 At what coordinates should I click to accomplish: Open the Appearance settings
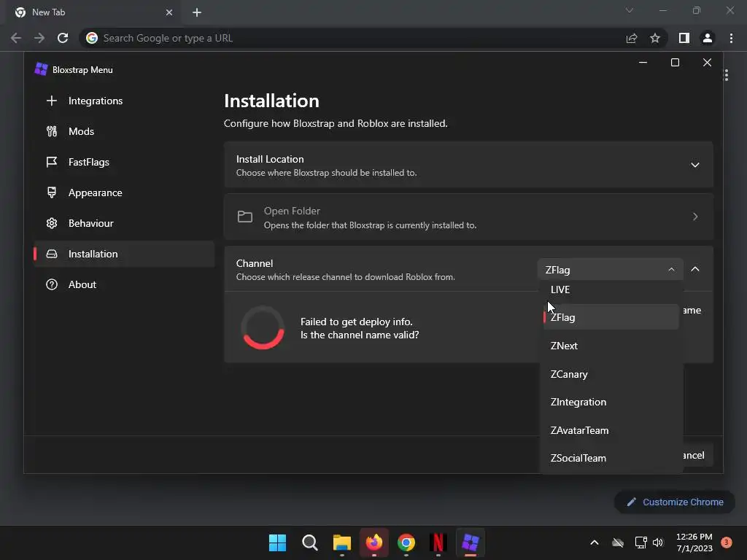coord(124,192)
